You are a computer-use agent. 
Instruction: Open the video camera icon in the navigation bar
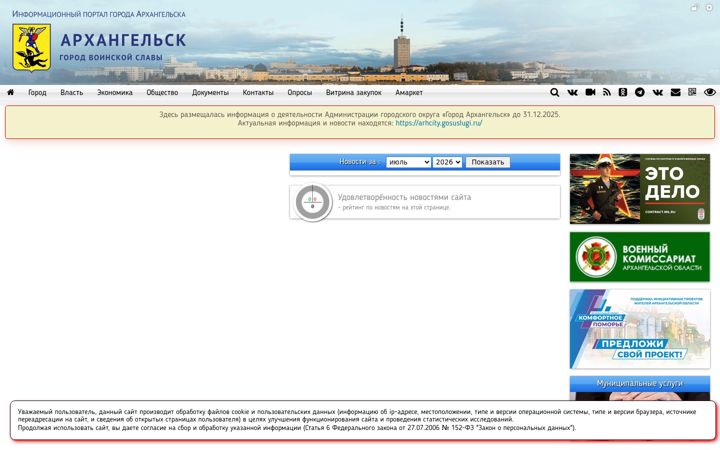[590, 93]
